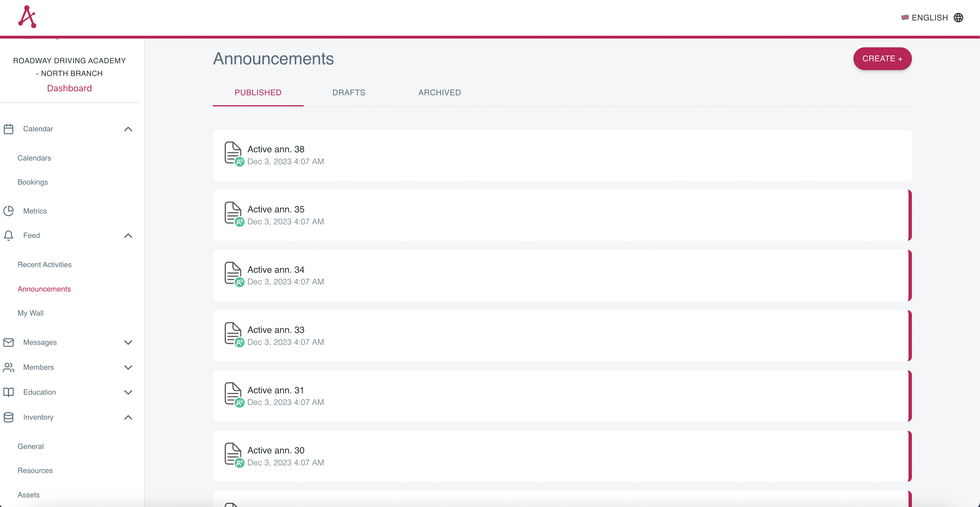The image size is (980, 507).
Task: Click the Metrics pie chart icon
Action: pos(8,211)
